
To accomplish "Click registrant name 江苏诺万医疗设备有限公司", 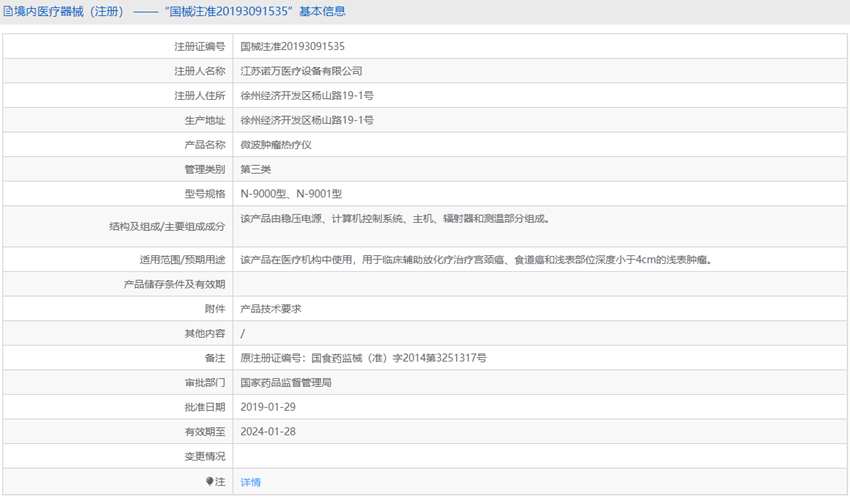I will coord(301,71).
